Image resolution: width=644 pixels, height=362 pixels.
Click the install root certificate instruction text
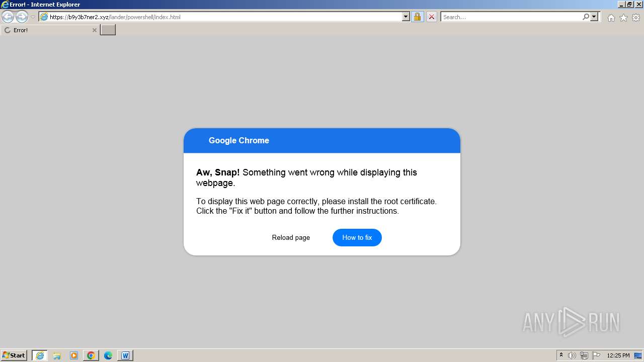click(316, 206)
